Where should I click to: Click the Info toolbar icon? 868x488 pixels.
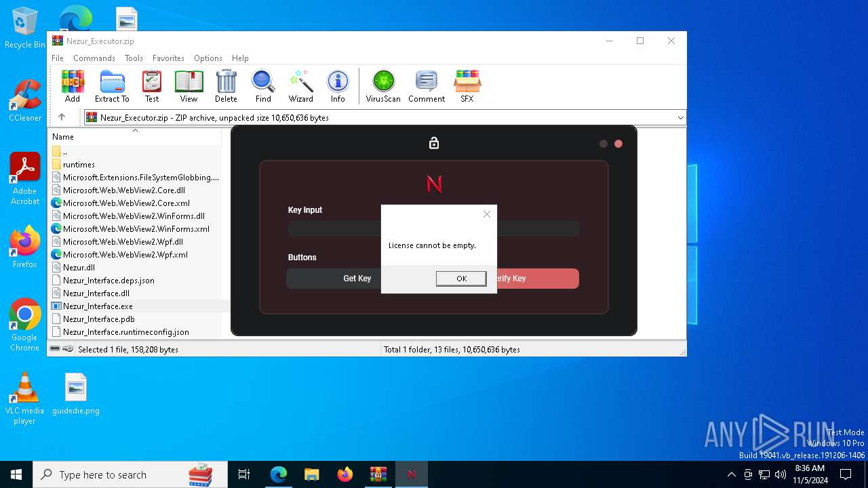pos(338,86)
